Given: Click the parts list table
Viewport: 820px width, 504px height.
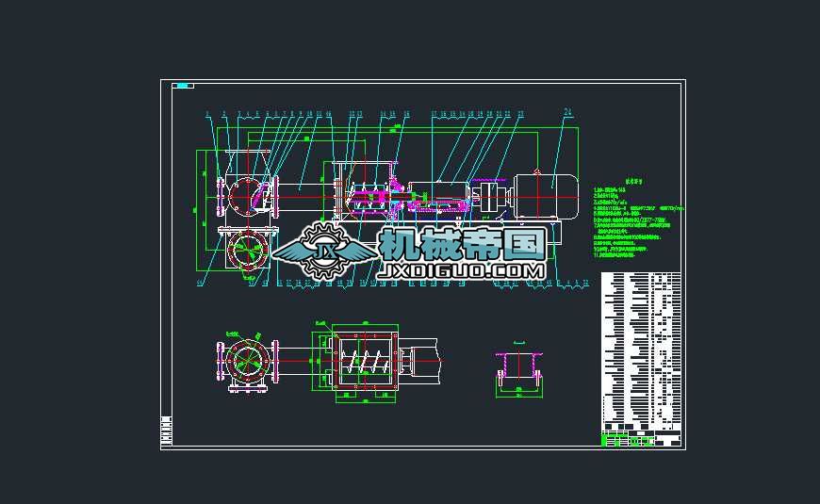Looking at the screenshot, I should tap(641, 351).
